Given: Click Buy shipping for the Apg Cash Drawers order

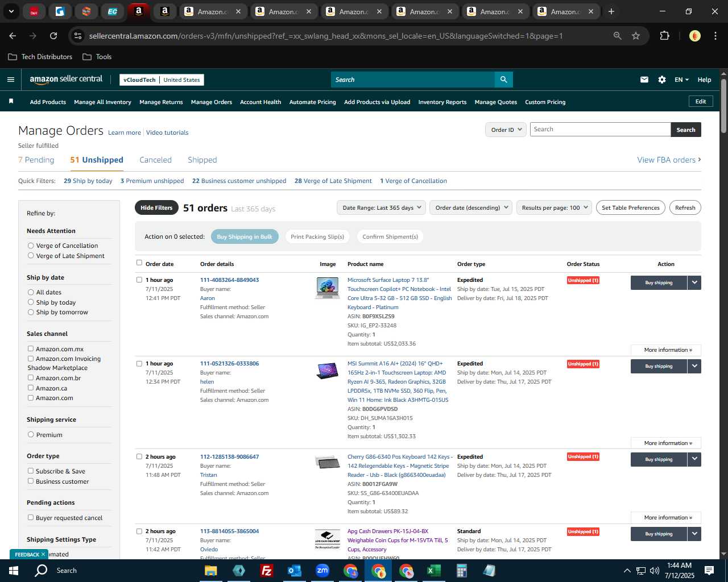Looking at the screenshot, I should tap(659, 534).
